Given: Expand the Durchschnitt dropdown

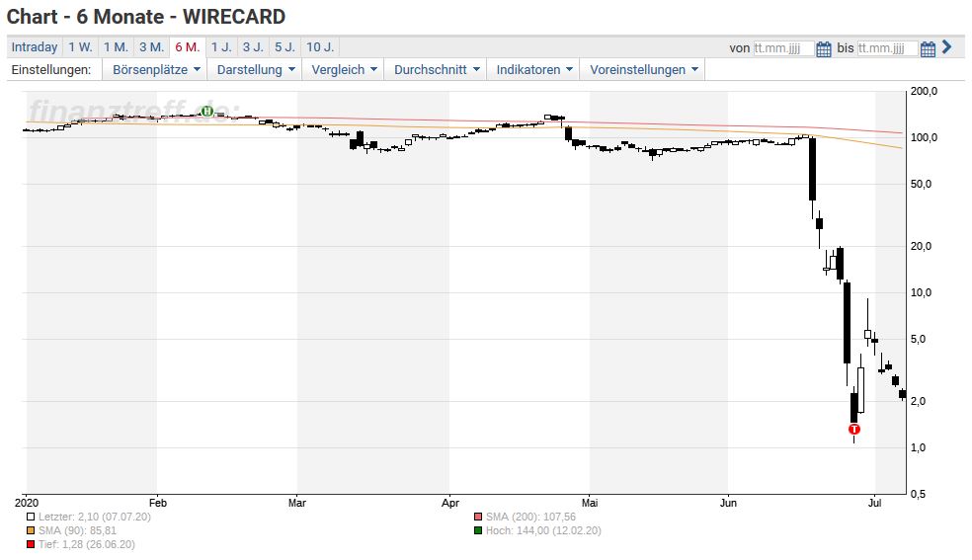Looking at the screenshot, I should pos(437,69).
